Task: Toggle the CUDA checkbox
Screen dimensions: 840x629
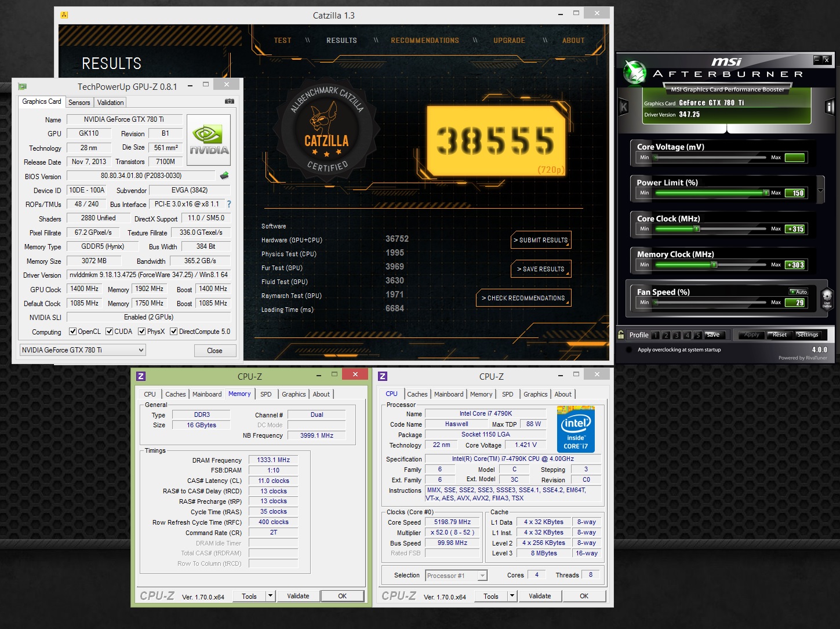Action: point(109,332)
